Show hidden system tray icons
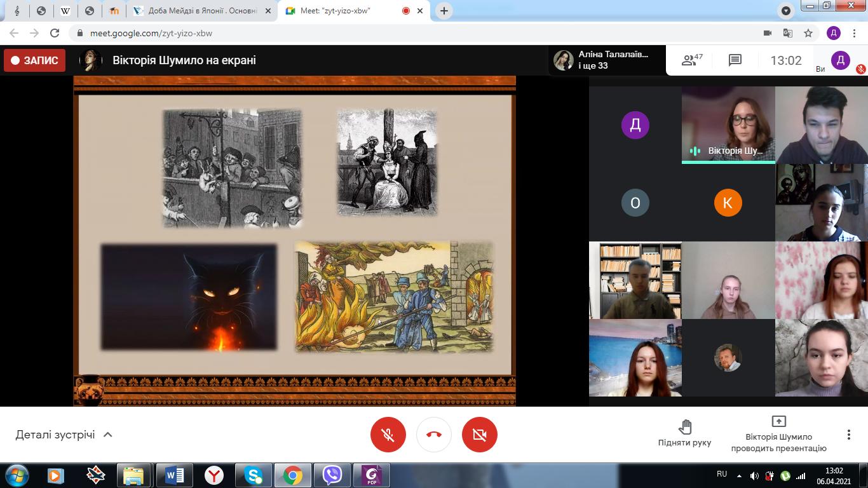 (739, 475)
